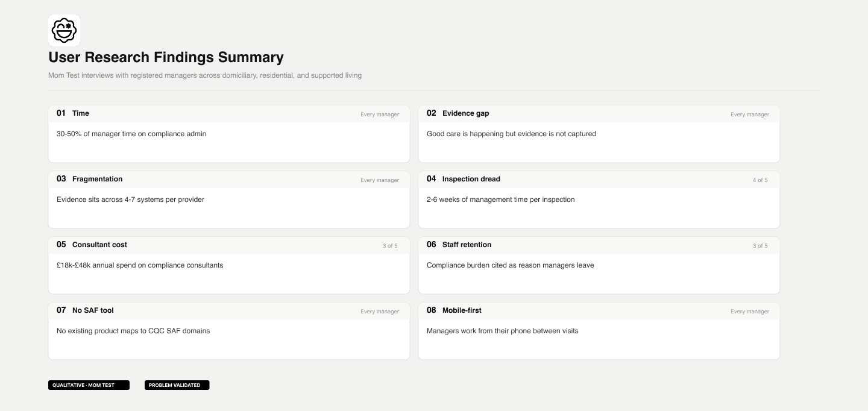Viewport: 868px width, 411px height.
Task: Open the 02 Evidence gap card header
Action: (599, 114)
